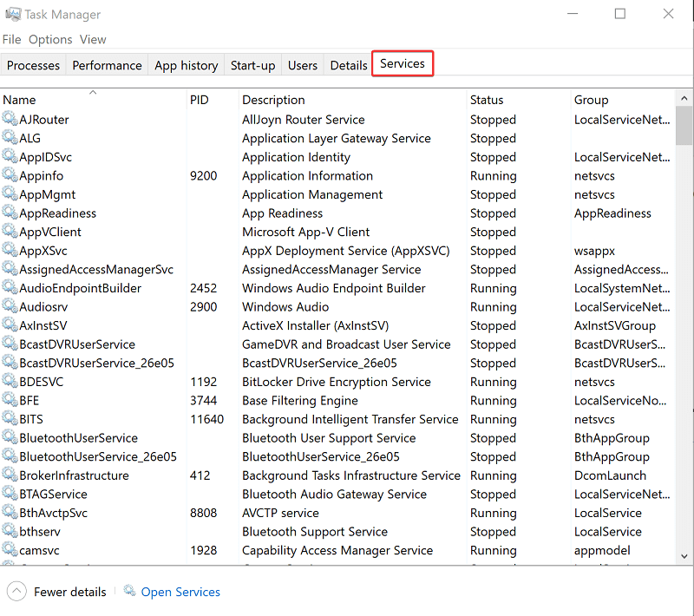Open the View menu
The width and height of the screenshot is (694, 616).
[x=93, y=39]
